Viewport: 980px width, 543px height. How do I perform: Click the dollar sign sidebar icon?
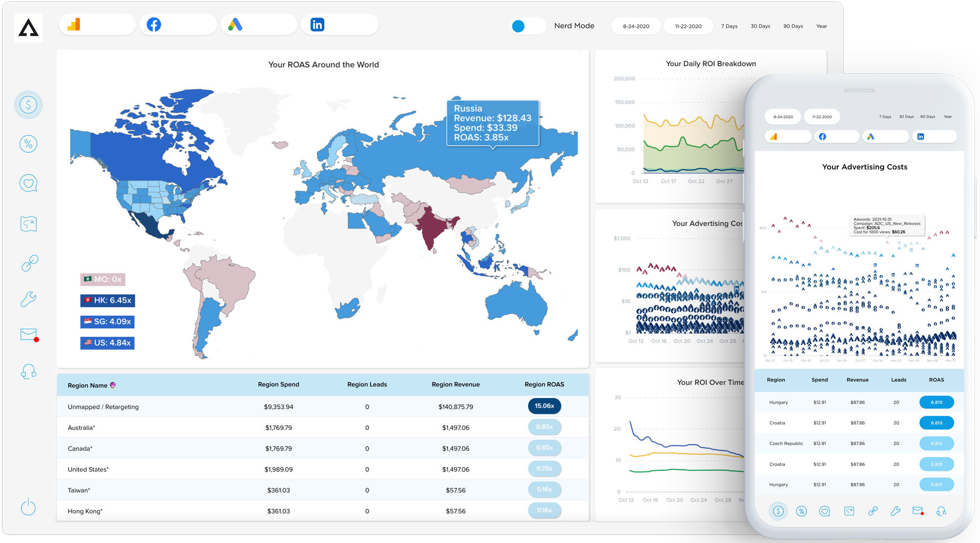(28, 105)
